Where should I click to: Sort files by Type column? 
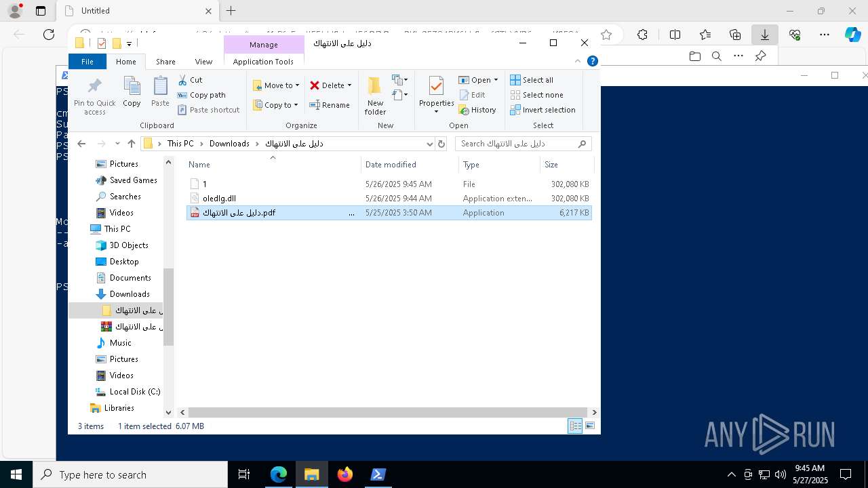click(x=499, y=165)
